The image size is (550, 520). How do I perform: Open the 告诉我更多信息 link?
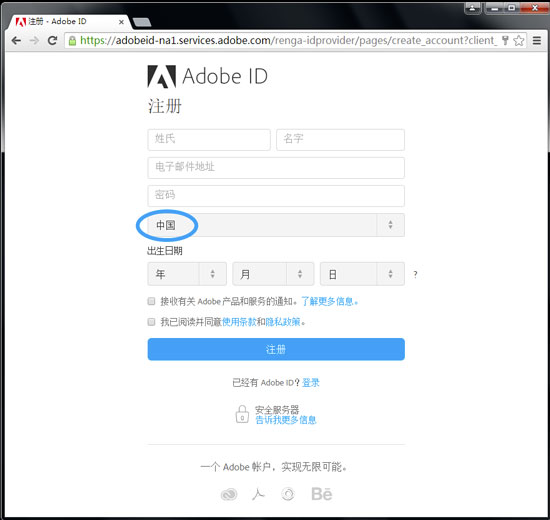(x=286, y=420)
